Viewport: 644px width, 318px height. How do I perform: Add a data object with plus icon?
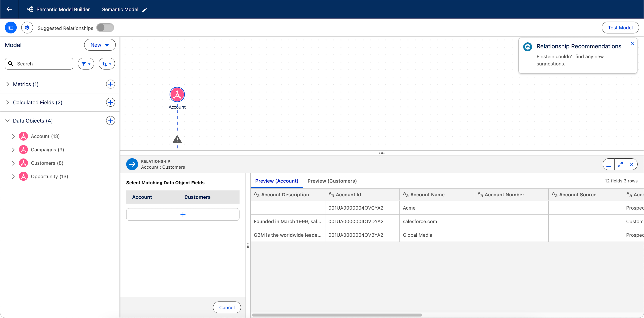tap(110, 121)
